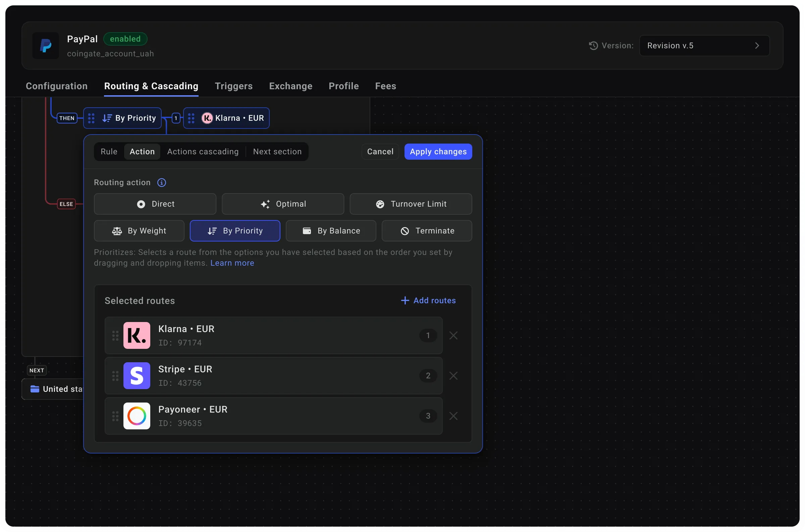
Task: Click priority number 1 on Klarna row
Action: click(428, 335)
